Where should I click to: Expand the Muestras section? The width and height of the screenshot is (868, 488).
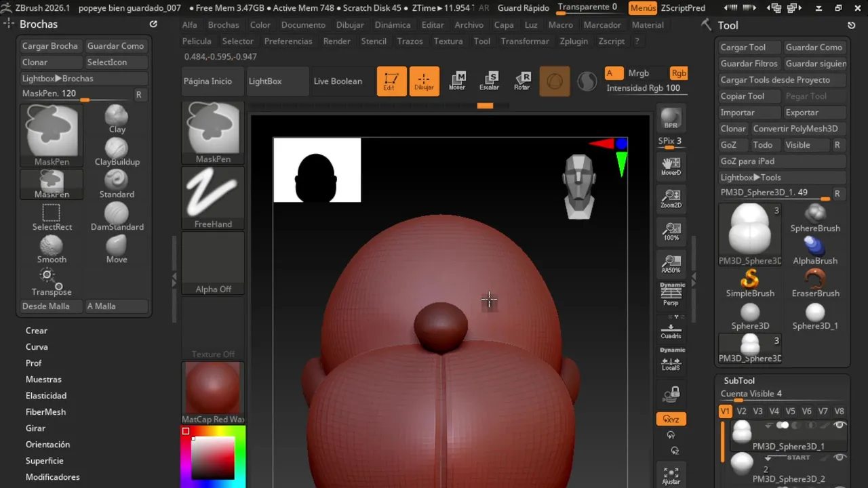click(43, 380)
